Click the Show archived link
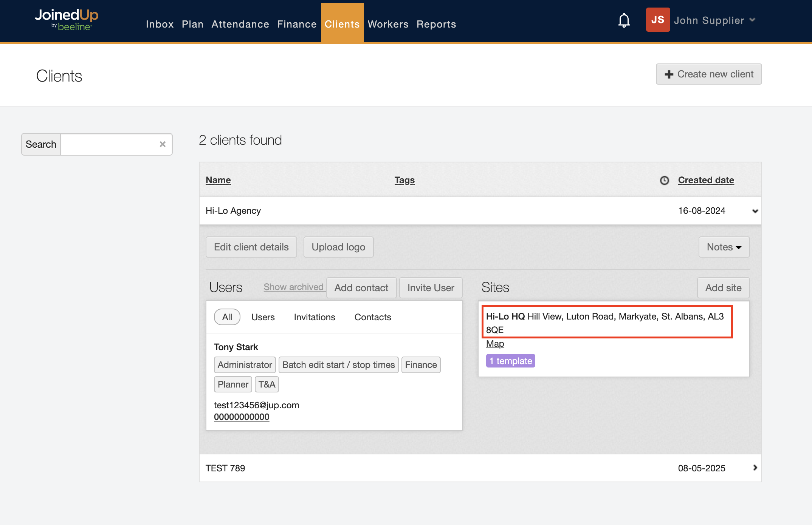Screen dimensions: 812x525 tap(293, 287)
